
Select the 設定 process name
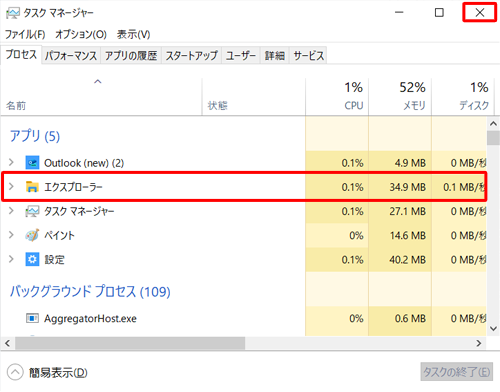(54, 259)
